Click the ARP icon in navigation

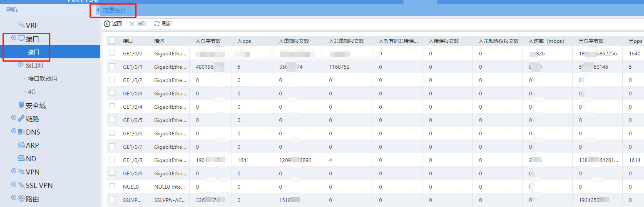(x=21, y=145)
